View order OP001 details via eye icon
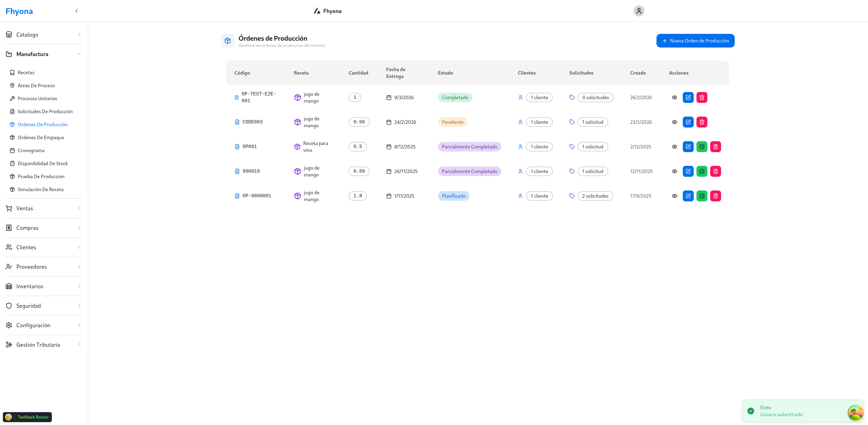 (674, 147)
